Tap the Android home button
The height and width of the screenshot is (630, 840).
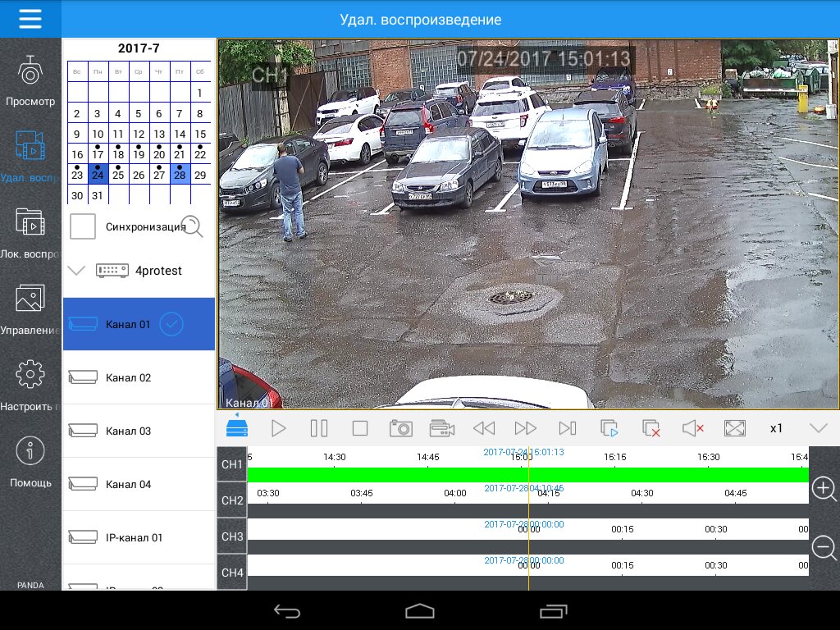pos(419,610)
